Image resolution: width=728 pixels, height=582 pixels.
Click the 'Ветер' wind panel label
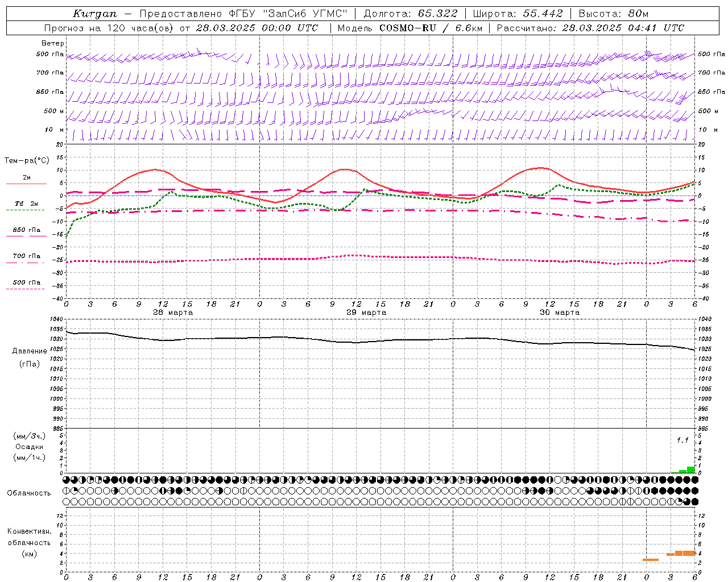coord(53,43)
